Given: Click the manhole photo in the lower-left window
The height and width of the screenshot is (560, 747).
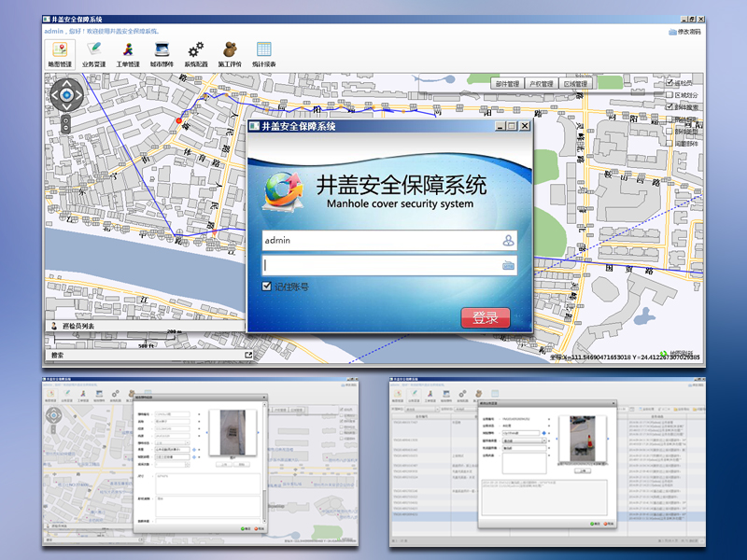Looking at the screenshot, I should [233, 432].
